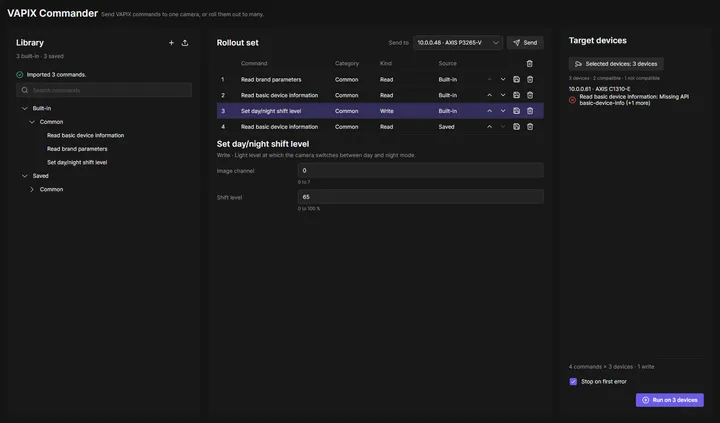Move row 2 Read basic device information up
720x423 pixels.
pyautogui.click(x=489, y=95)
